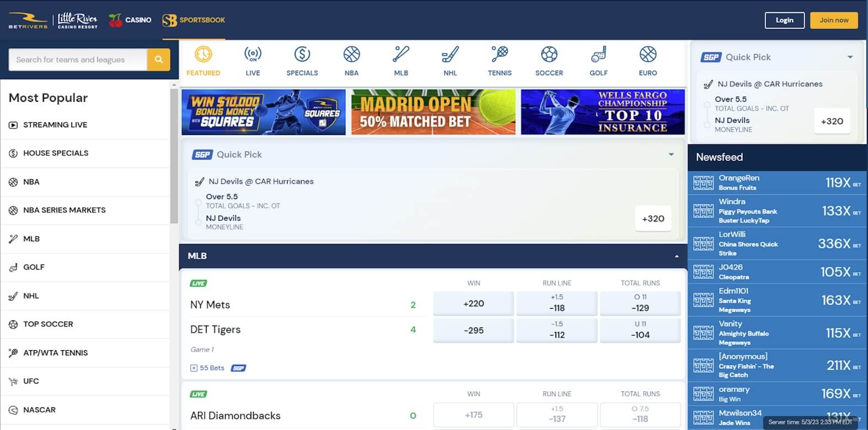Select the NBA basketball icon in top bar
868x430 pixels.
pos(351,54)
